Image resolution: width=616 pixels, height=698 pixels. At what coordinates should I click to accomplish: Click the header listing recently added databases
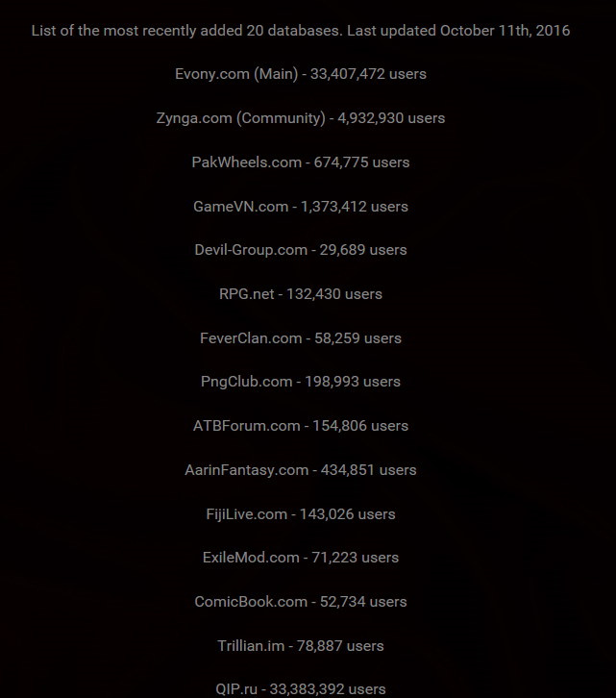pyautogui.click(x=301, y=31)
